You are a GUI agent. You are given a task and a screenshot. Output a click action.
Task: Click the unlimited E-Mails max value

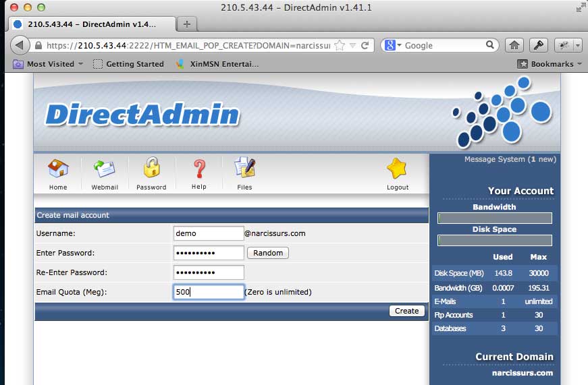pyautogui.click(x=539, y=301)
